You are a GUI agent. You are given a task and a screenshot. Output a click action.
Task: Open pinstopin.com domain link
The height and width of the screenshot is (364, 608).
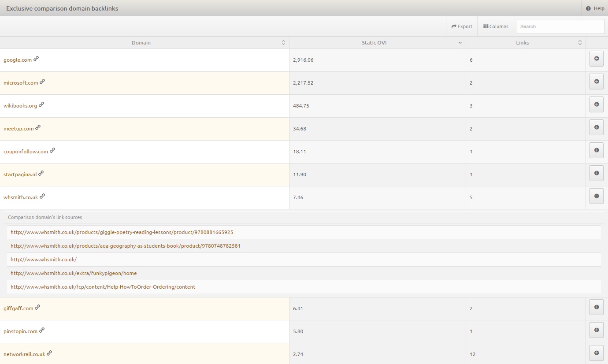click(x=20, y=331)
